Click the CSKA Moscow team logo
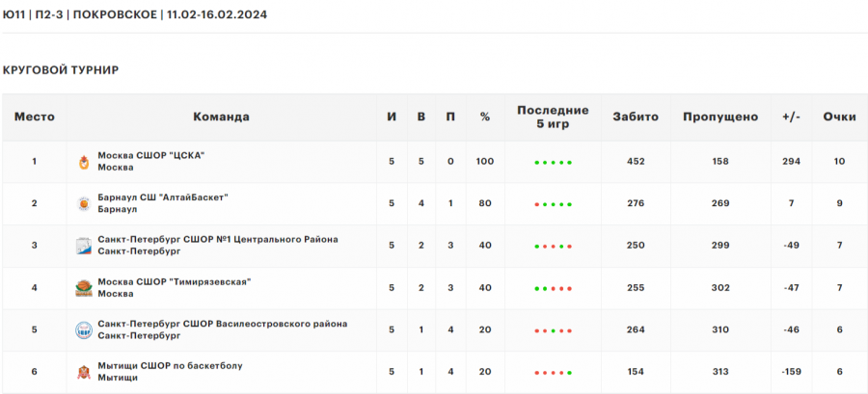Viewport: 868px width, 394px height. (x=83, y=162)
